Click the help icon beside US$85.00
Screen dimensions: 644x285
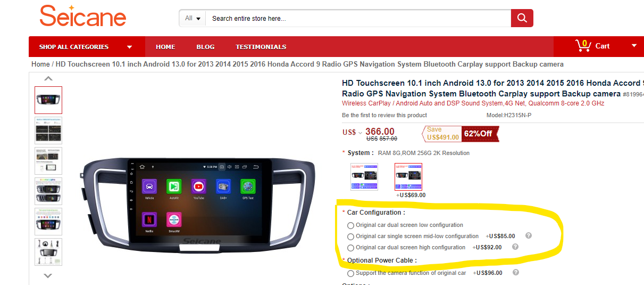tap(529, 235)
